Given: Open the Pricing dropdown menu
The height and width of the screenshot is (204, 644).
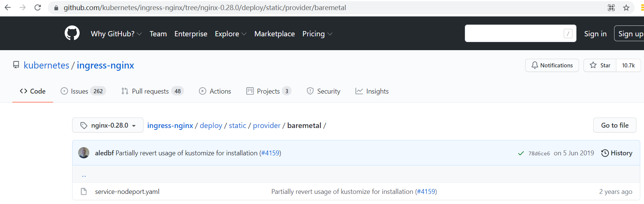Looking at the screenshot, I should (317, 34).
